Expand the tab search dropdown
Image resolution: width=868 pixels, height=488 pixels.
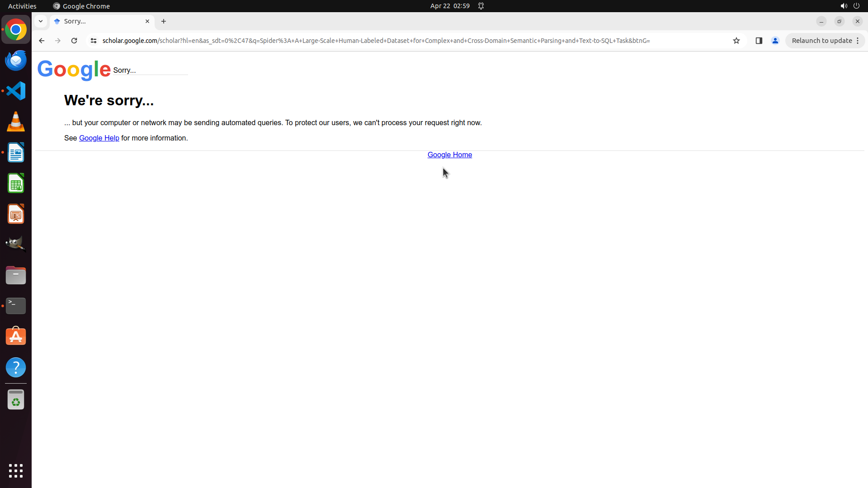pos(41,21)
